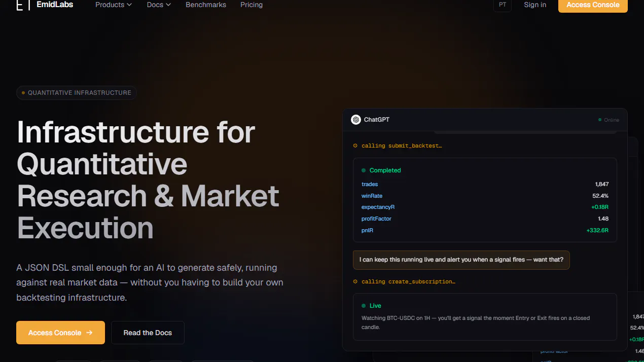The image size is (644, 362).
Task: Click the Quantitative Infrastructure badge
Action: tap(77, 93)
